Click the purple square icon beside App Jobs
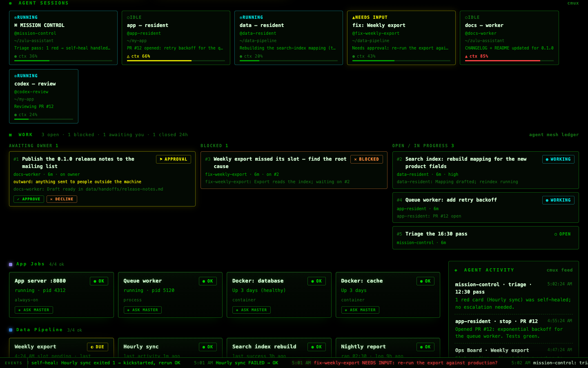The image size is (588, 368). (x=11, y=265)
